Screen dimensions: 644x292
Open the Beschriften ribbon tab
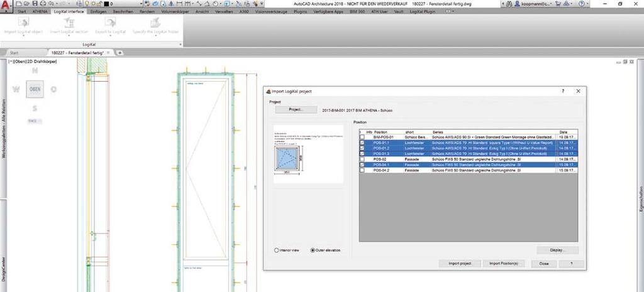point(123,11)
